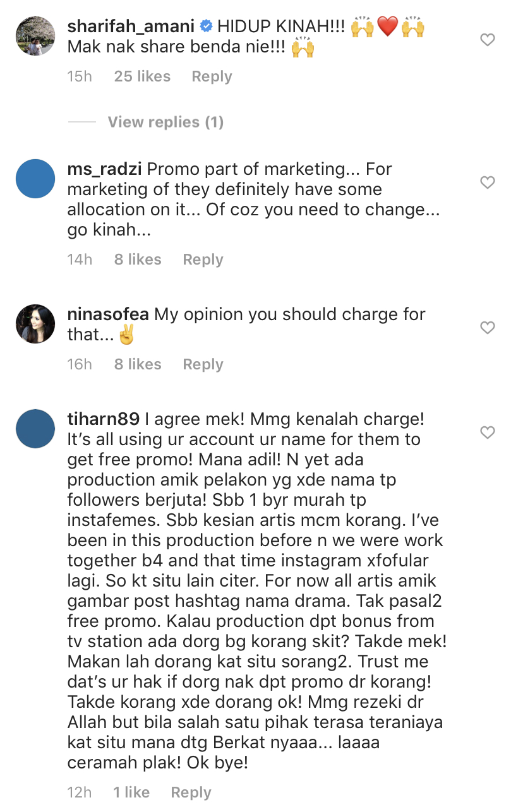Visit the ninasofea username profile
The height and width of the screenshot is (812, 523).
(108, 314)
